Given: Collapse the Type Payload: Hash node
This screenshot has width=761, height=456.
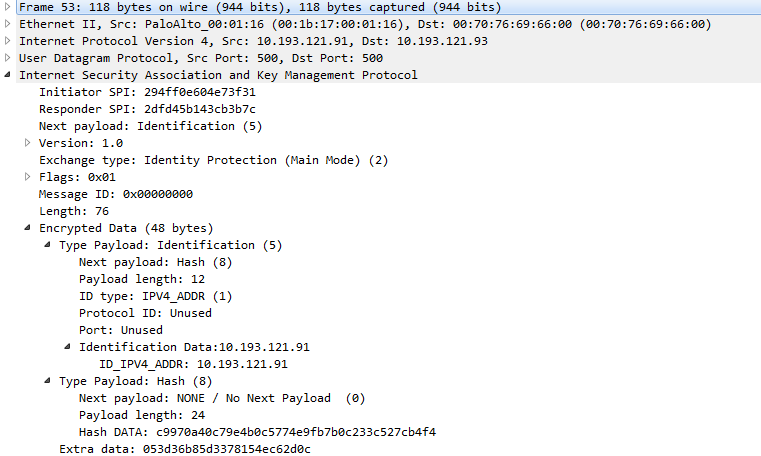Looking at the screenshot, I should tap(48, 381).
